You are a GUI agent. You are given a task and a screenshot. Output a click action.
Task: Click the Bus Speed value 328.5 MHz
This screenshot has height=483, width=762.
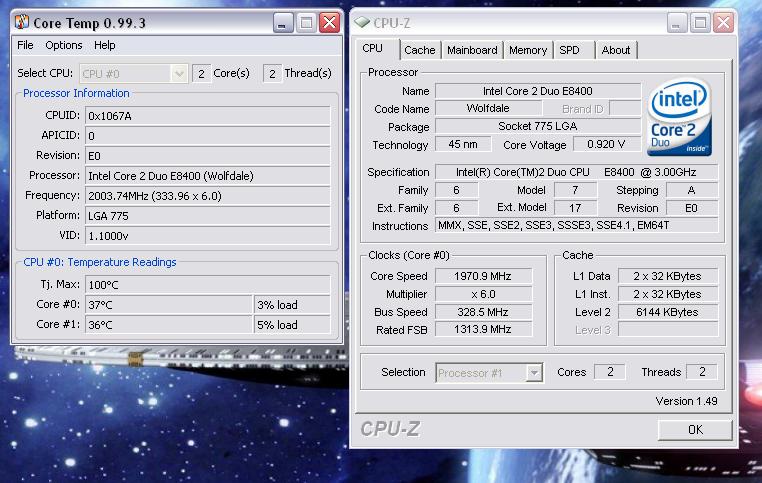(484, 312)
